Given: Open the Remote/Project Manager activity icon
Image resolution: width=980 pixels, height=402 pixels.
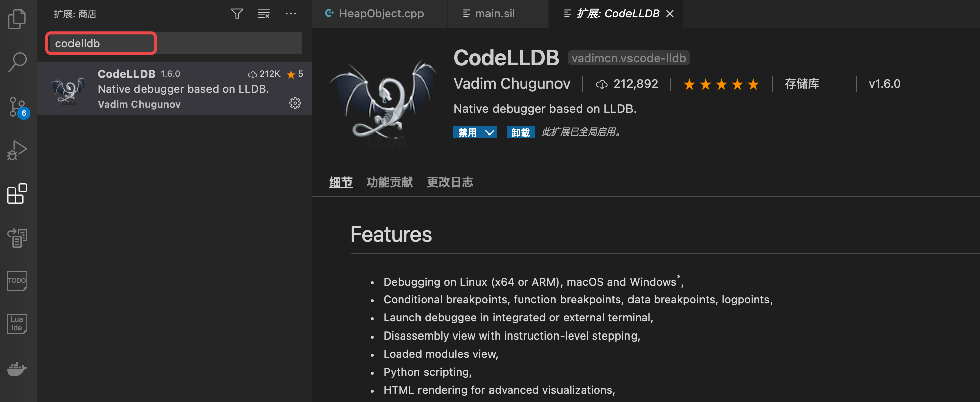Looking at the screenshot, I should (x=17, y=237).
